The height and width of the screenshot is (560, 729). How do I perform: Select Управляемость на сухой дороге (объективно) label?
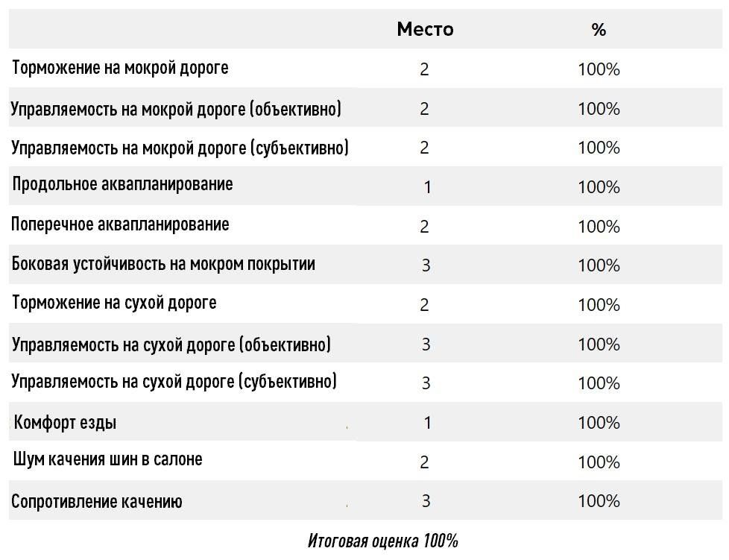tap(171, 345)
